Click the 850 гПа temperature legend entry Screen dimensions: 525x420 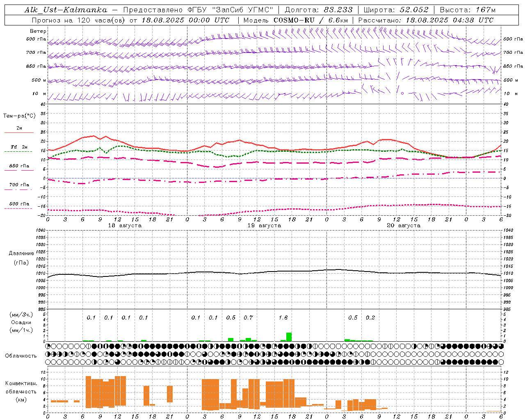click(19, 166)
